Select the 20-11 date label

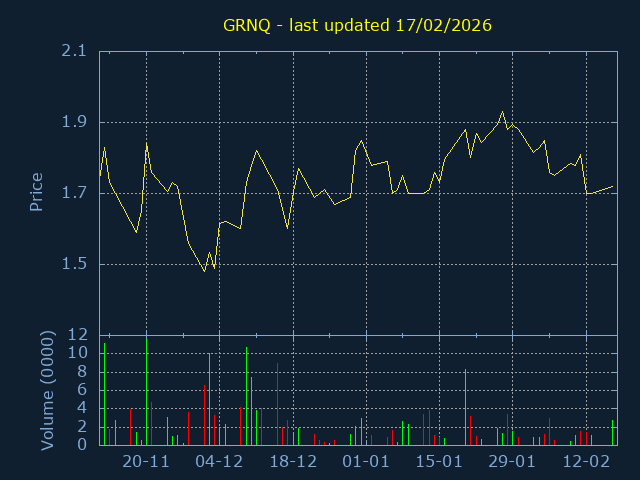(146, 462)
